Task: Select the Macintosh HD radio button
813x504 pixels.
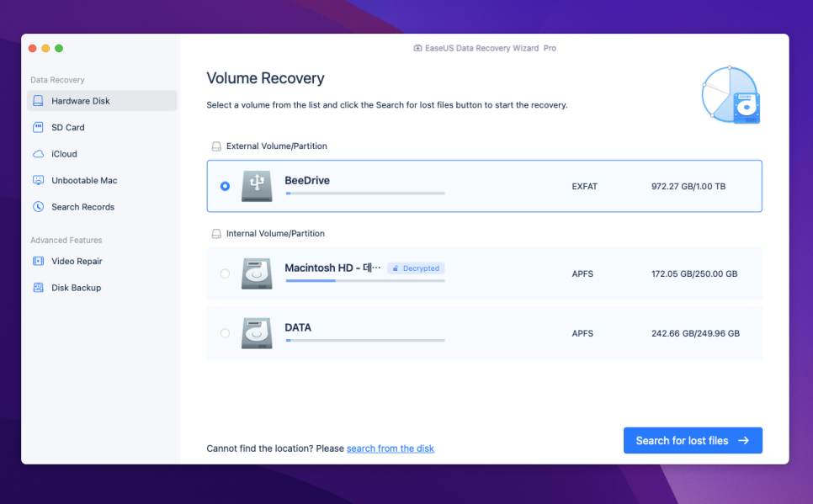Action: tap(225, 273)
